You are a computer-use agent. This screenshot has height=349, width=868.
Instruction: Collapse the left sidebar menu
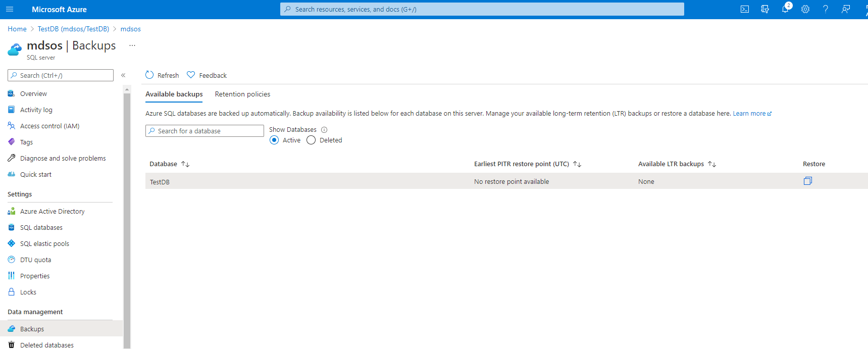tap(123, 75)
